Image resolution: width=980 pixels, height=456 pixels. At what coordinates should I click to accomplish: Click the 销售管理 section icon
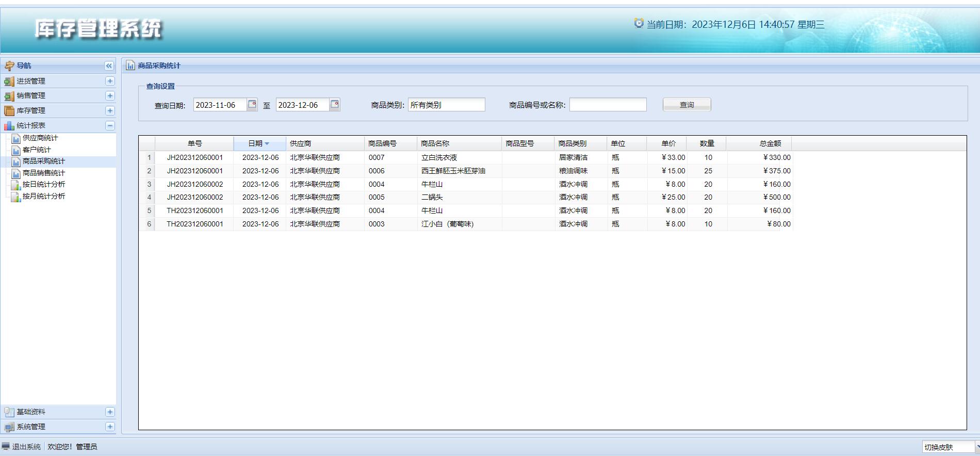point(9,96)
